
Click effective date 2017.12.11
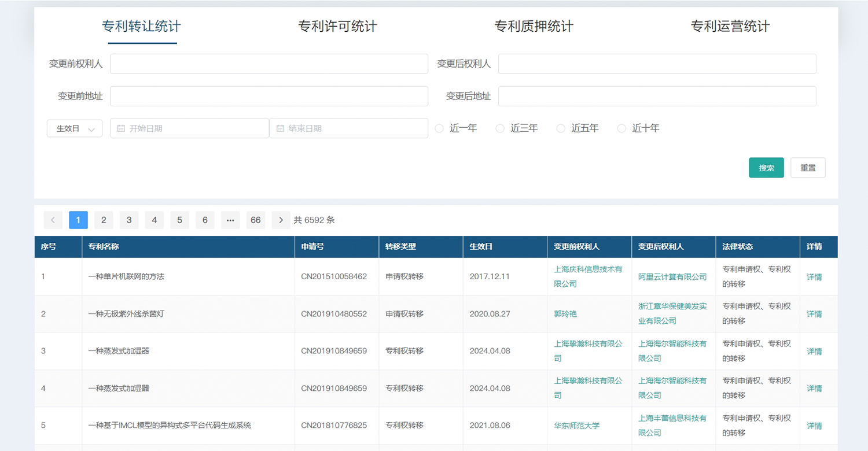(x=490, y=277)
